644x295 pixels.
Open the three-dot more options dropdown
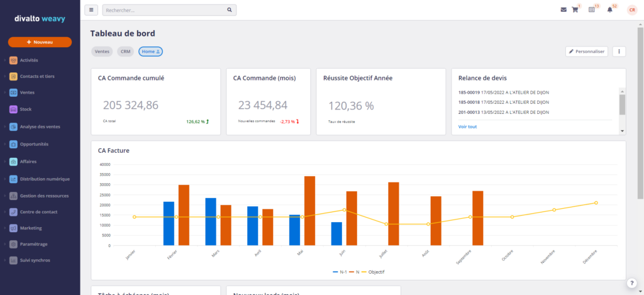point(619,52)
